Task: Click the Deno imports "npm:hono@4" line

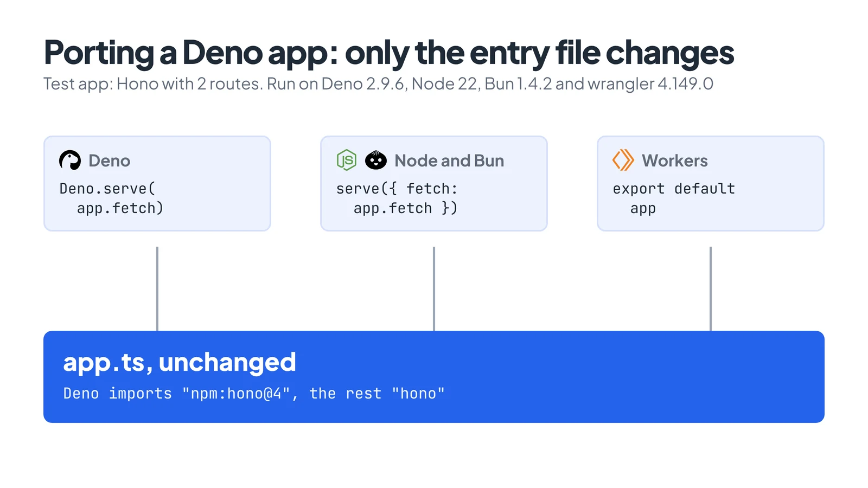Action: pyautogui.click(x=254, y=394)
